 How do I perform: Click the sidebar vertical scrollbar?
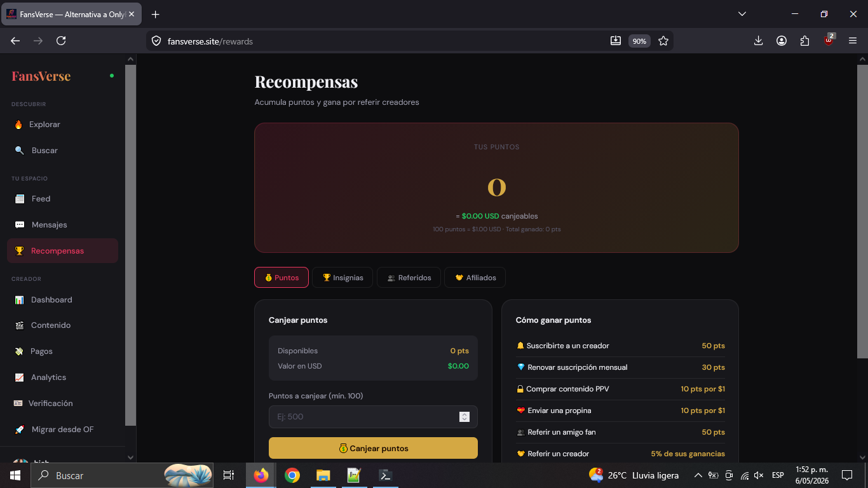tap(131, 245)
